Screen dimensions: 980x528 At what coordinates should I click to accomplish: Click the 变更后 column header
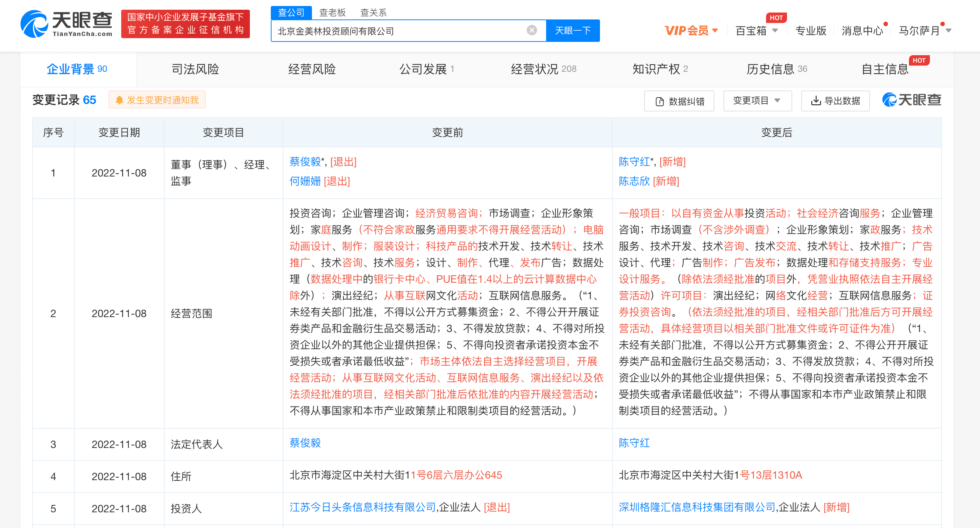pos(777,132)
